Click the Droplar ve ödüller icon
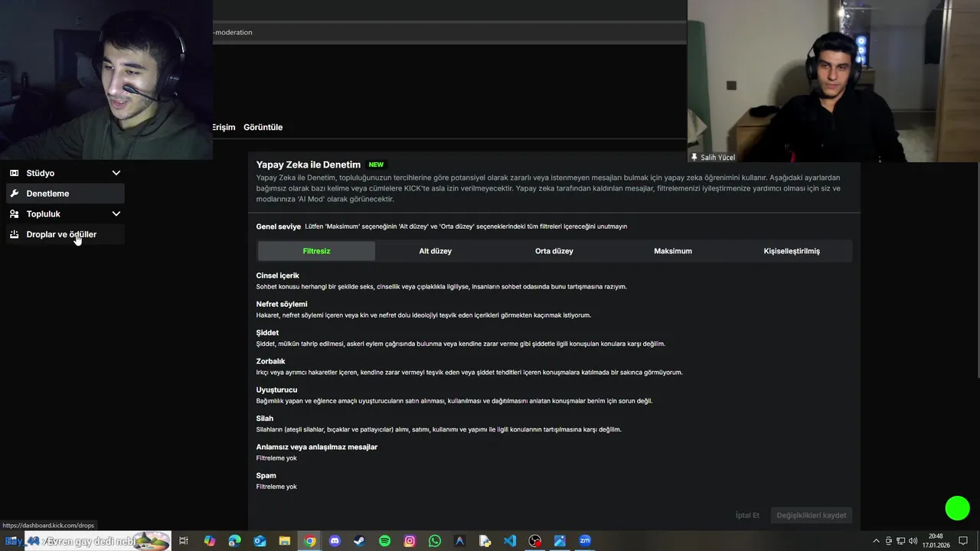The width and height of the screenshot is (980, 551). 15,234
